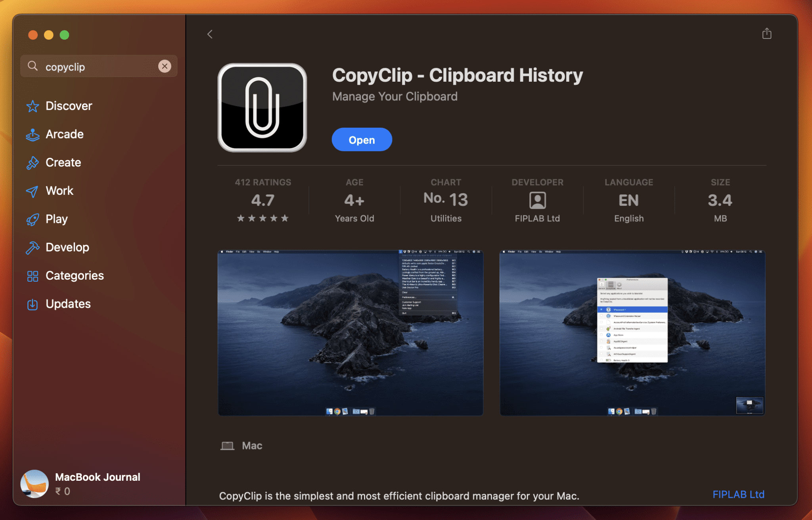Check app Updates via the sidebar icon
Viewport: 812px width, 520px height.
[x=33, y=304]
